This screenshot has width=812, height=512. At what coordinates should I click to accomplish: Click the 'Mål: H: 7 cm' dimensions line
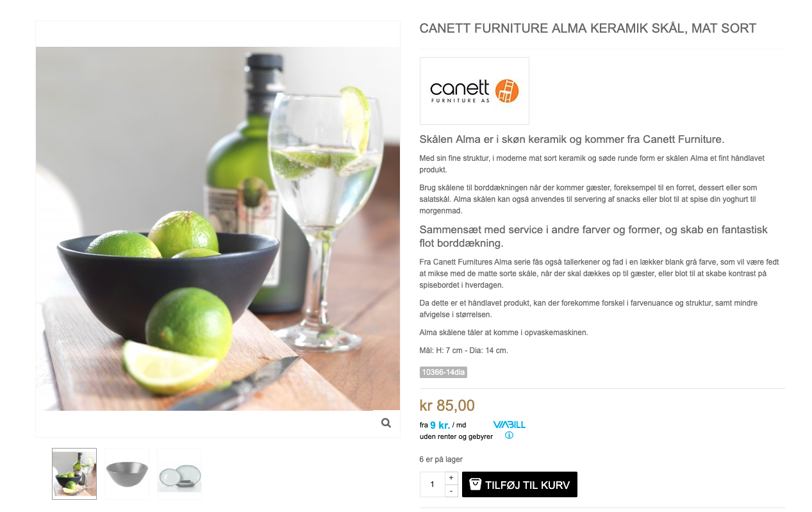[463, 351]
